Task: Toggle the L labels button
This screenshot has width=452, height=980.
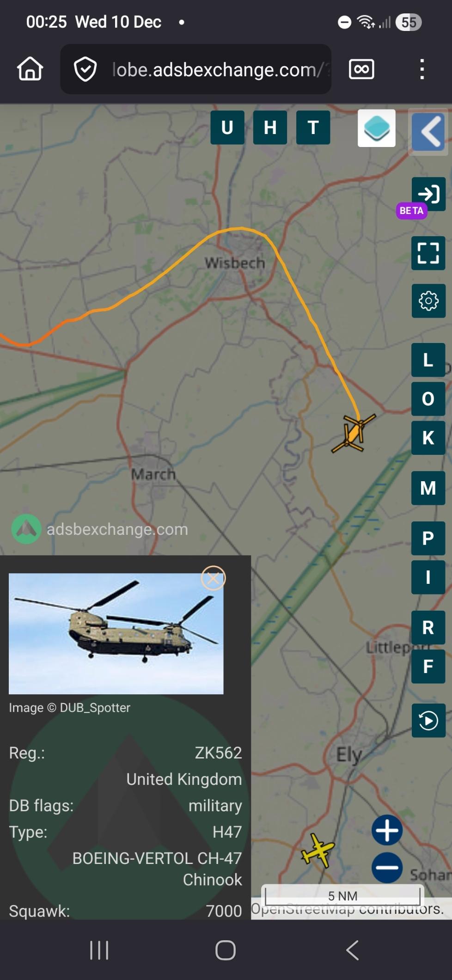Action: tap(428, 360)
